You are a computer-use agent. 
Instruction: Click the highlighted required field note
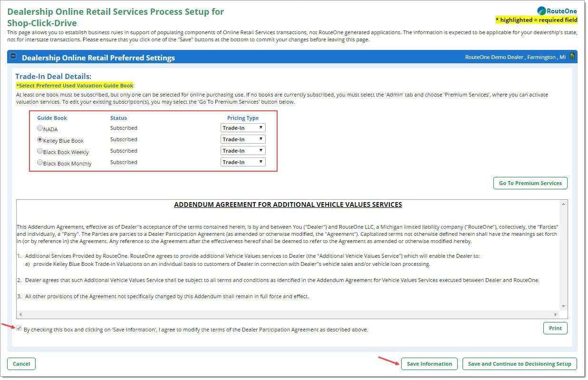pos(537,20)
